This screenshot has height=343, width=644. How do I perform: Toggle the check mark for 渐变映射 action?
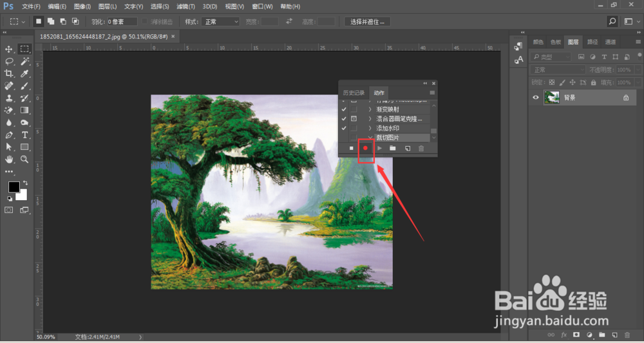pyautogui.click(x=344, y=109)
